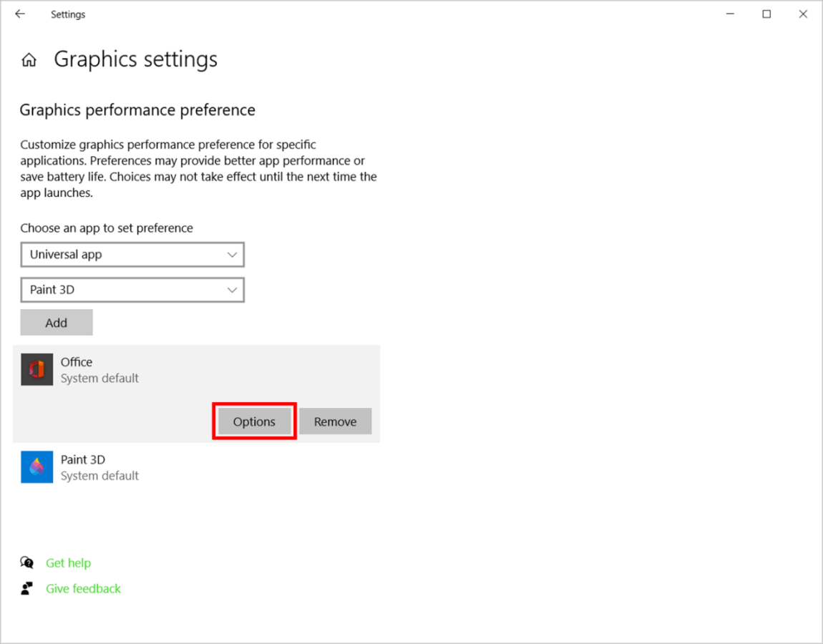
Task: Remove Office from the preference list
Action: pos(335,421)
